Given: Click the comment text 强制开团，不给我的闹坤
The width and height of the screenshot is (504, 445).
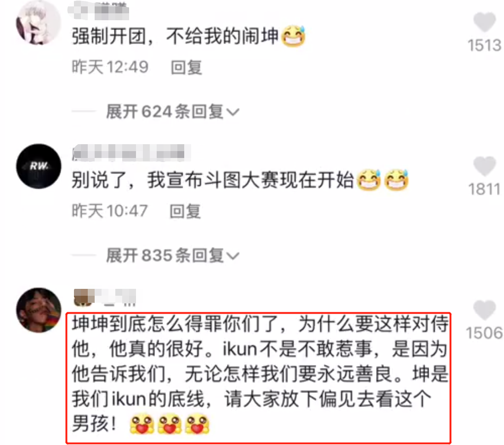Looking at the screenshot, I should pos(188,36).
